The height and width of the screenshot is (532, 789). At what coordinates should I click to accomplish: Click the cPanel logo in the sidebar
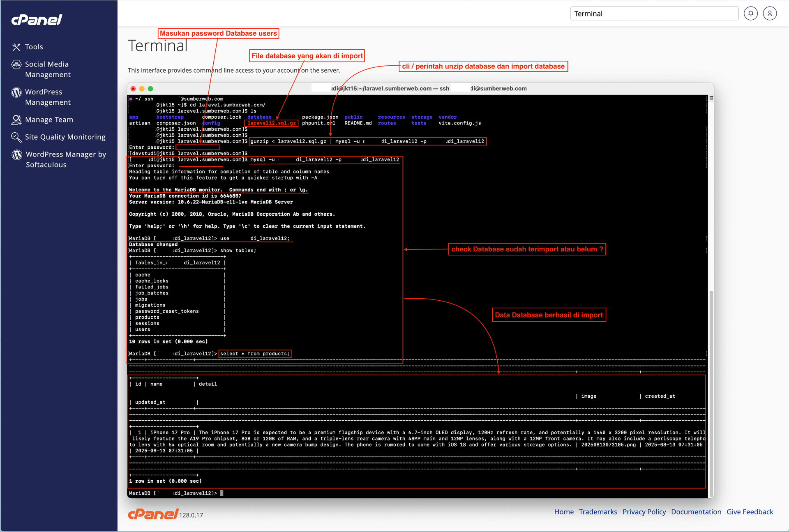coord(37,20)
